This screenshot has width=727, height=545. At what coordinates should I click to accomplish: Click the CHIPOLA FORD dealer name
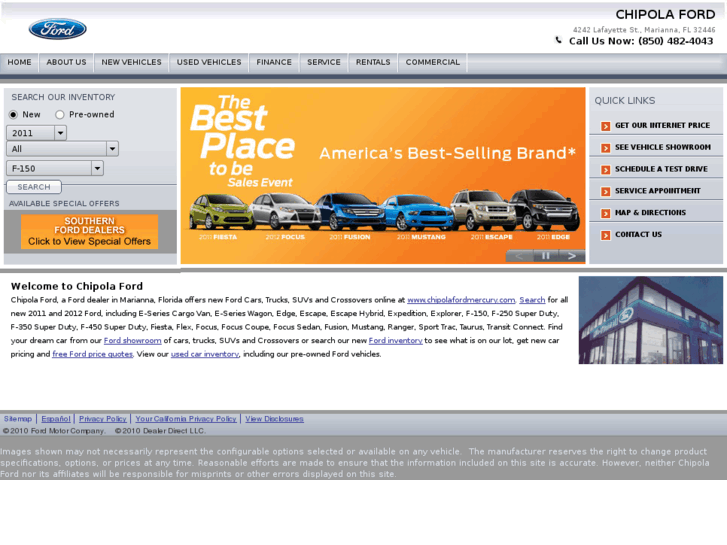tap(665, 15)
